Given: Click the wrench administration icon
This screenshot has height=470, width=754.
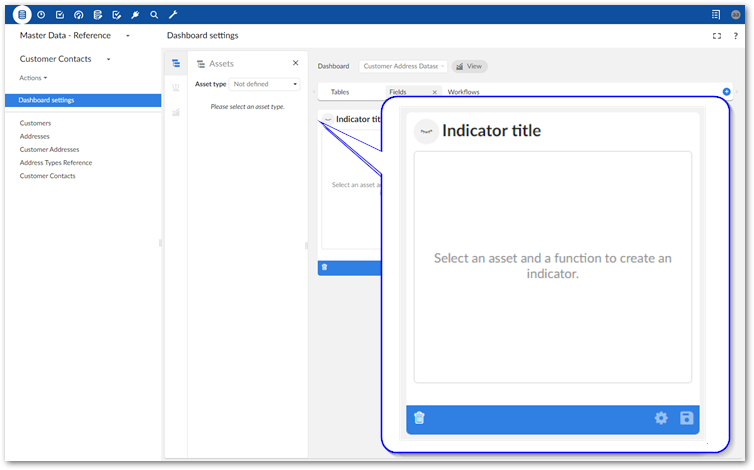Looking at the screenshot, I should (x=172, y=15).
